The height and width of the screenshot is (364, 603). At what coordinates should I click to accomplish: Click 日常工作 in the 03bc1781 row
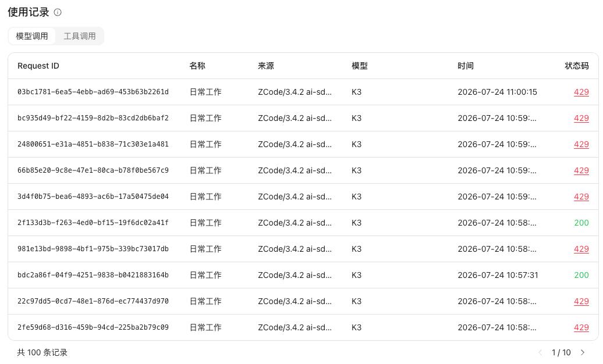click(x=205, y=92)
